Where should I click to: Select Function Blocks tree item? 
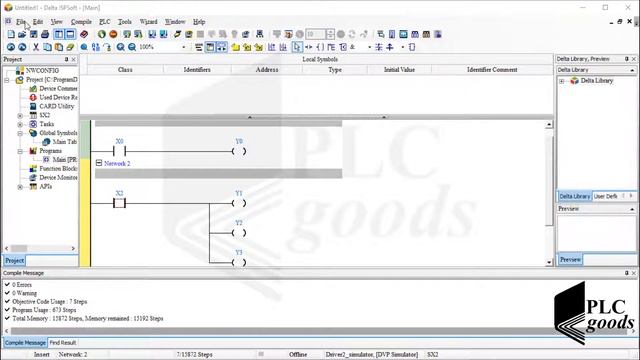(x=58, y=169)
